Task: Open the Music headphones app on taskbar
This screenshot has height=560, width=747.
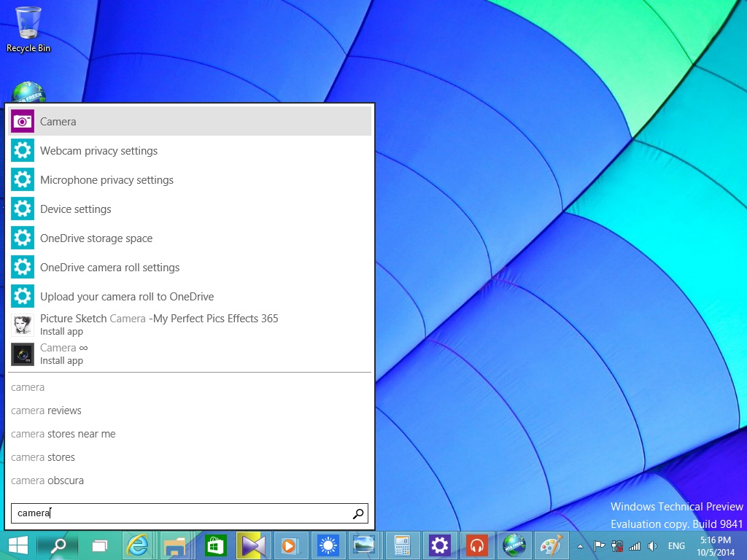Action: (477, 545)
